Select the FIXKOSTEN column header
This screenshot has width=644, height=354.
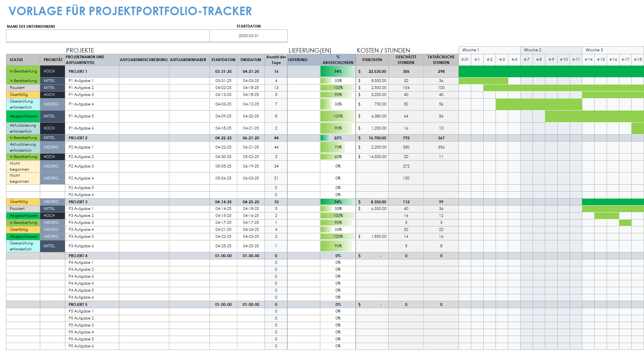(372, 60)
